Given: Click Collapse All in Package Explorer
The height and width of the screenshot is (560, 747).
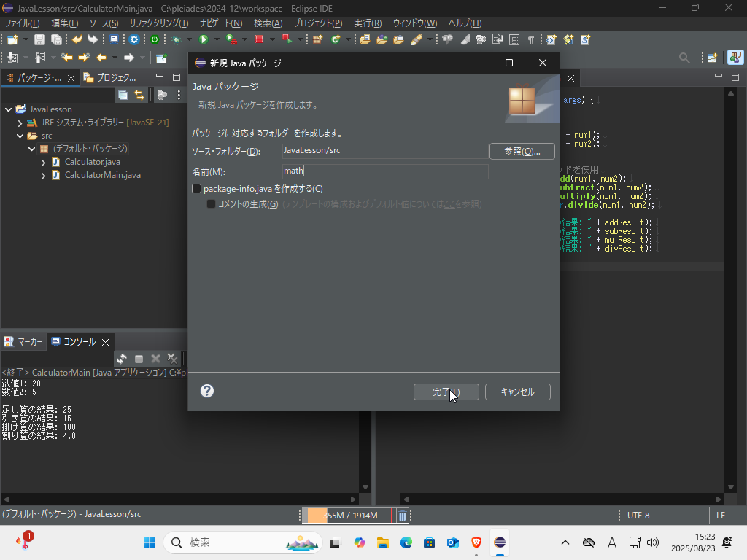Looking at the screenshot, I should tap(123, 96).
